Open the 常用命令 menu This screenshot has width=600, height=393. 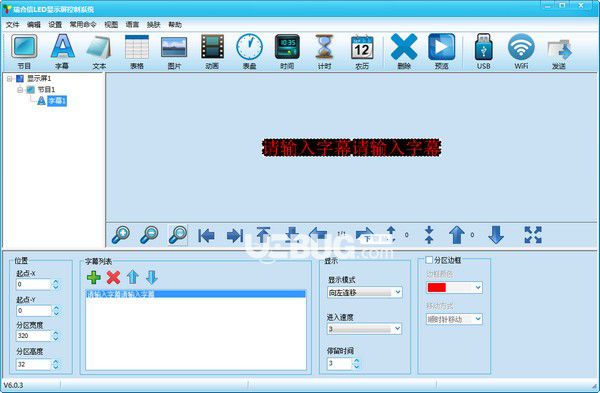pyautogui.click(x=83, y=24)
